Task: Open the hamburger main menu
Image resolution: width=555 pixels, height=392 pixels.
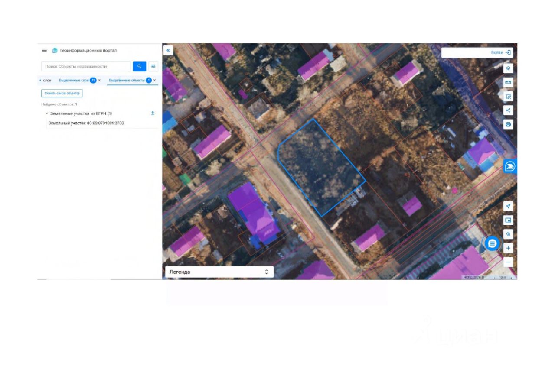Action: click(44, 50)
